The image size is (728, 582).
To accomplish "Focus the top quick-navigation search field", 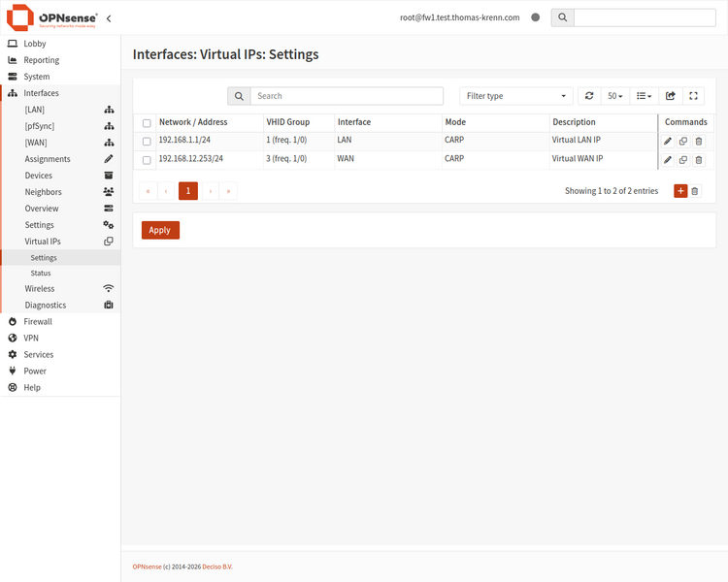I will point(645,17).
